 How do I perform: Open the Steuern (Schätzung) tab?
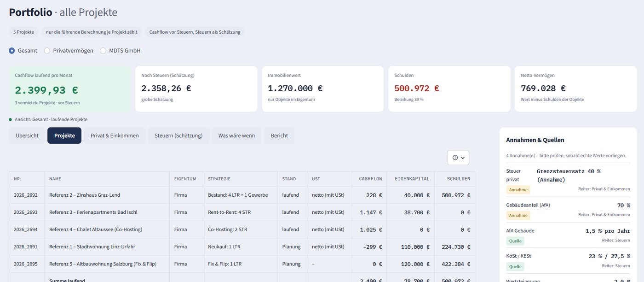click(x=178, y=135)
